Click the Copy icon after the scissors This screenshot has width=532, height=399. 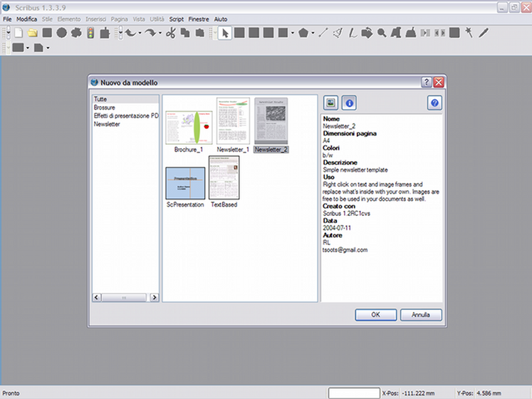pyautogui.click(x=185, y=33)
